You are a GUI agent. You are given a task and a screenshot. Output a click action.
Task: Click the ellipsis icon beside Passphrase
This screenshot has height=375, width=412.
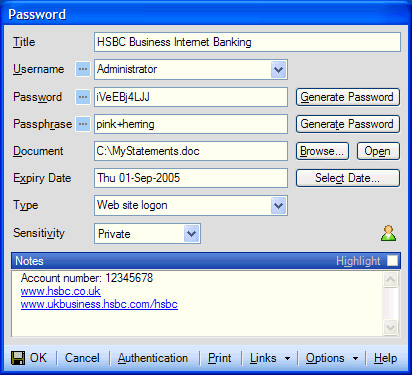coord(83,124)
